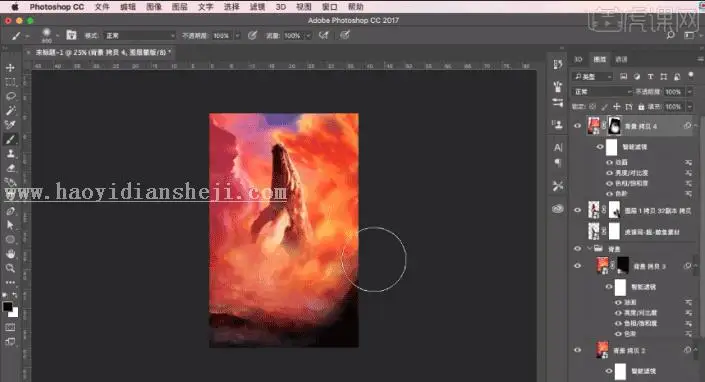The height and width of the screenshot is (382, 705).
Task: Open the search magnifier icon top right
Action: click(x=670, y=35)
